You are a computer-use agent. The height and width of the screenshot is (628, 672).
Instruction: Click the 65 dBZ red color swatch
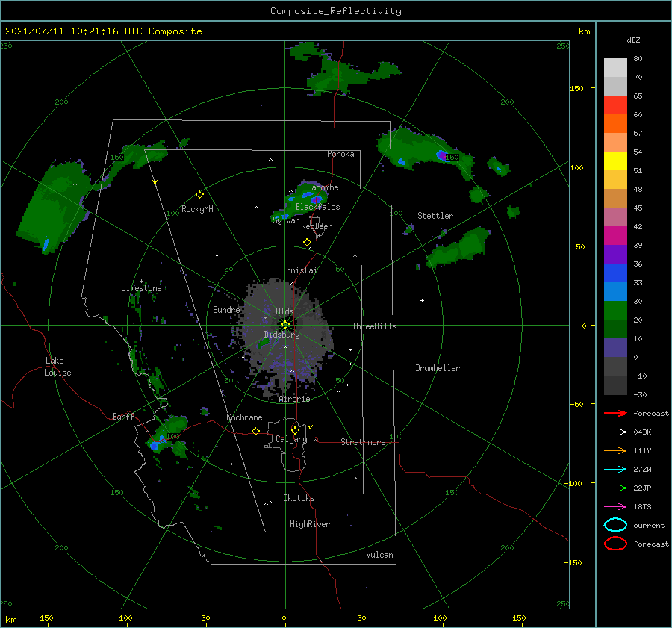click(x=615, y=105)
